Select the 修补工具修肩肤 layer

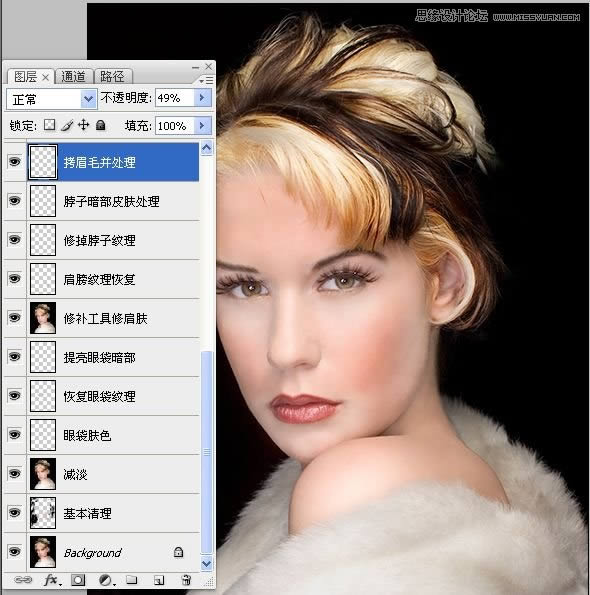click(113, 318)
